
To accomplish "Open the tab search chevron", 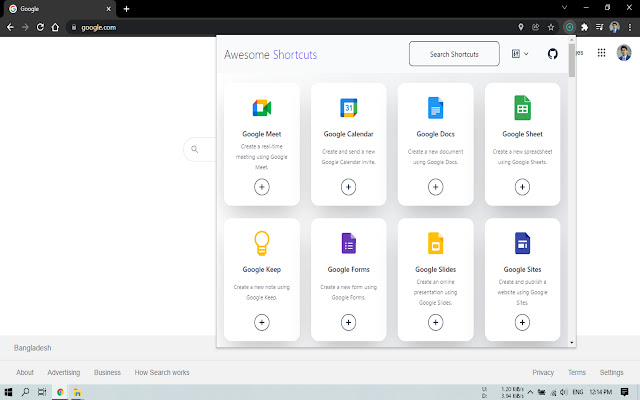I will [564, 7].
